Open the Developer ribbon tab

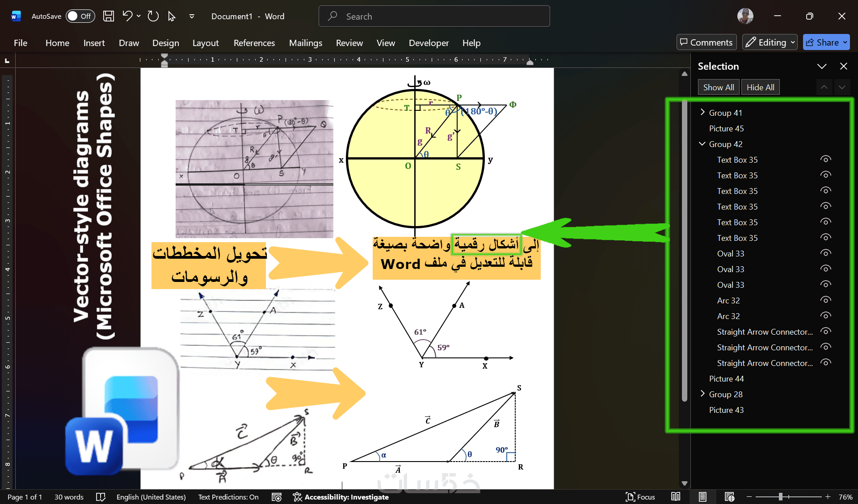pos(429,43)
